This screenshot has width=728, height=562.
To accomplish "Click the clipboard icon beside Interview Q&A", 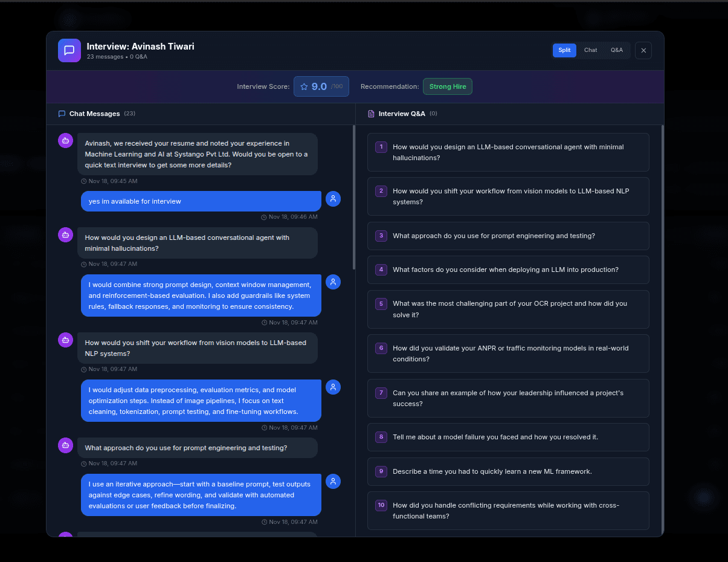I will click(369, 114).
